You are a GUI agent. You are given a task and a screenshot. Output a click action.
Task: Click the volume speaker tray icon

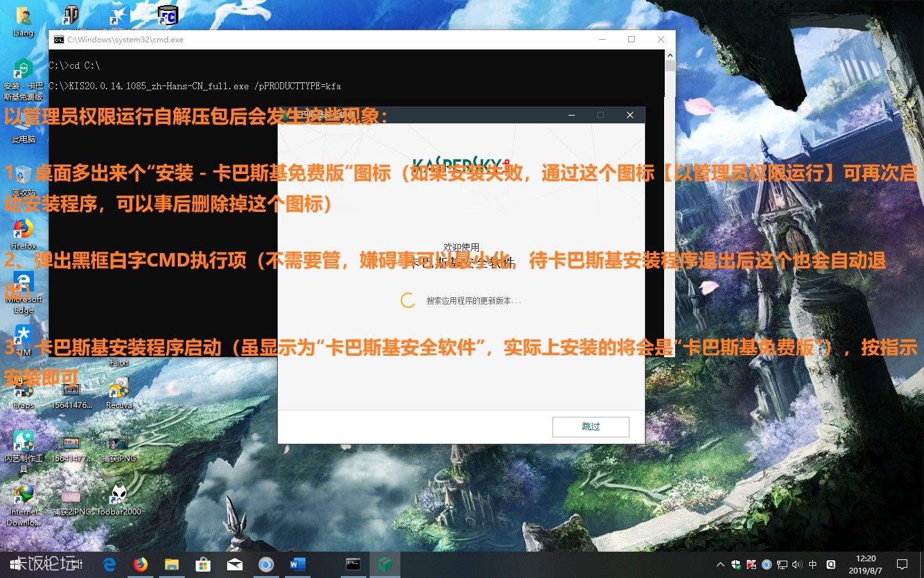[x=797, y=565]
